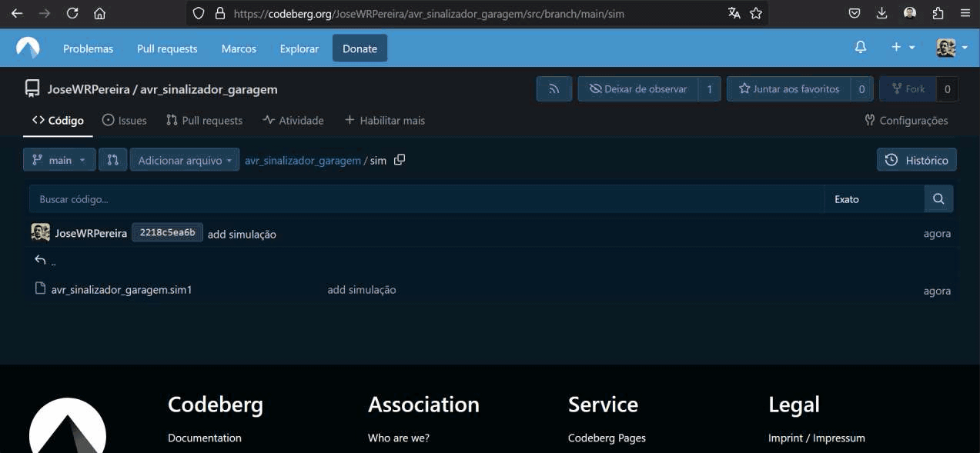
Task: Click the browser URL address bar
Action: [477, 13]
